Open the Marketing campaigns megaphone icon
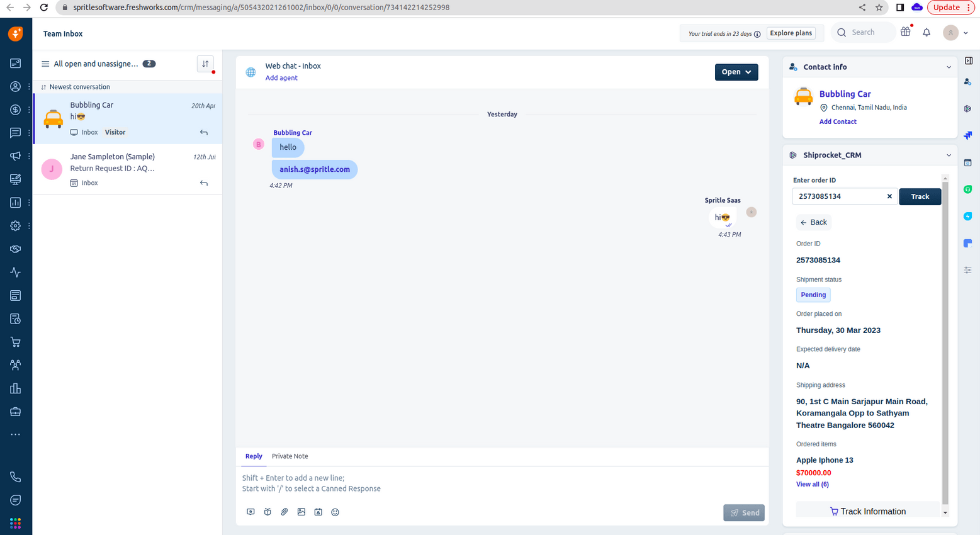The image size is (980, 535). point(16,156)
